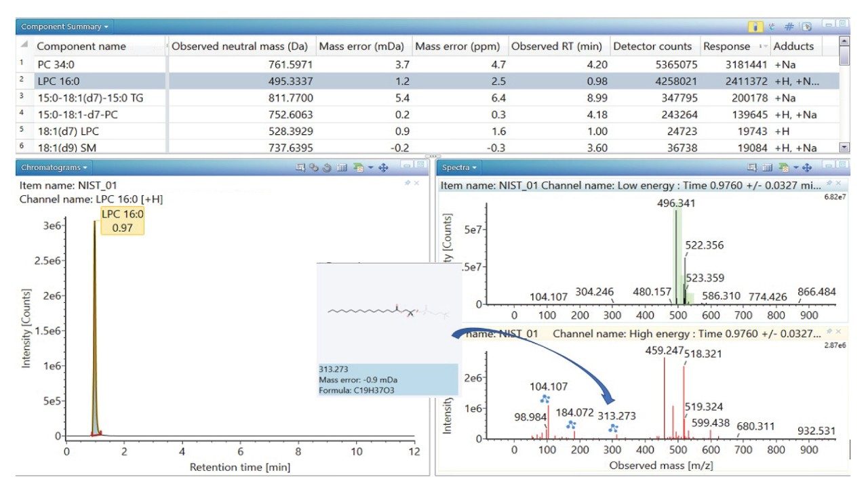Pin the Low energy spectrum plot

tap(830, 183)
